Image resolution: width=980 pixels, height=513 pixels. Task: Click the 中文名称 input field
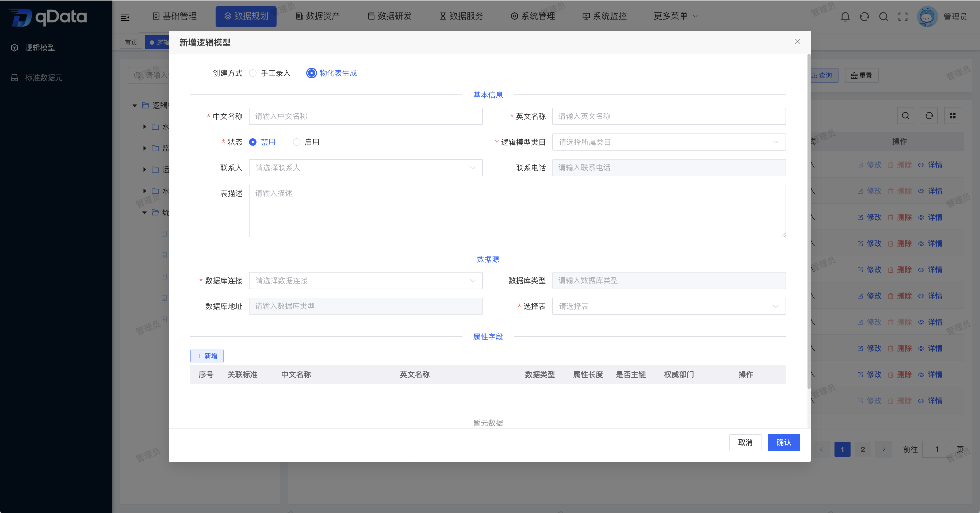click(x=366, y=116)
